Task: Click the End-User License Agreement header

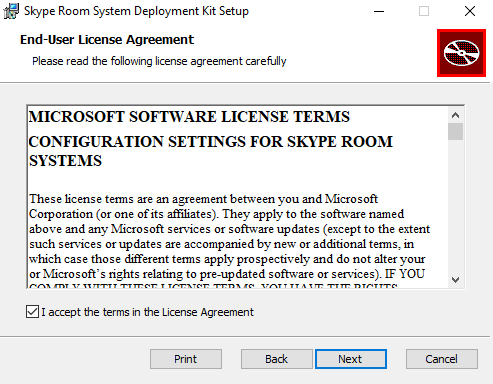Action: tap(107, 40)
